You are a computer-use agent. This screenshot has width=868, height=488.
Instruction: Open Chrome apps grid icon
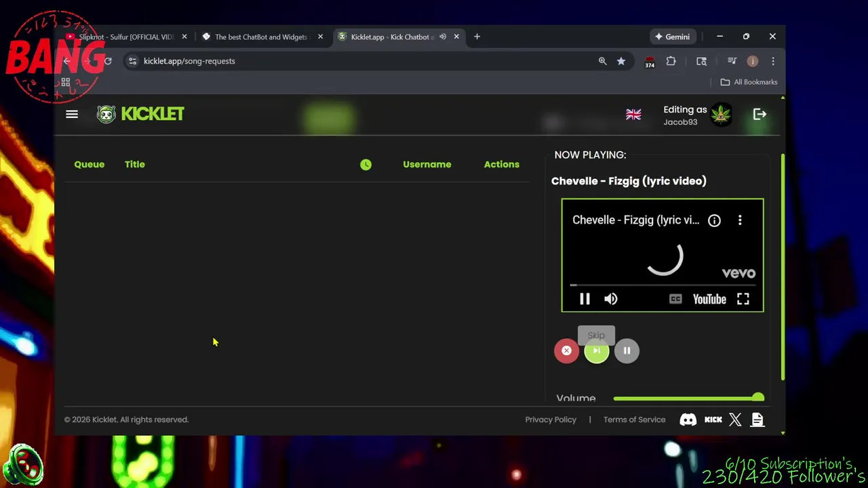coord(66,82)
